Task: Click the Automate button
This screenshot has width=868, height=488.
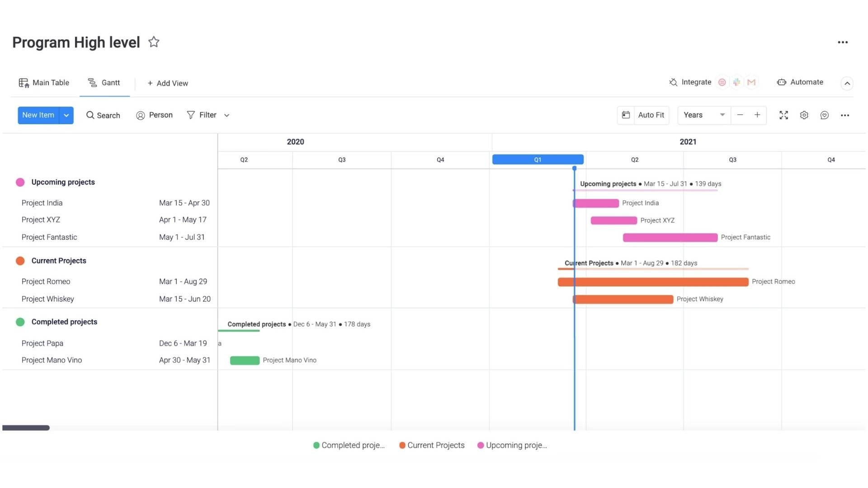Action: 800,82
